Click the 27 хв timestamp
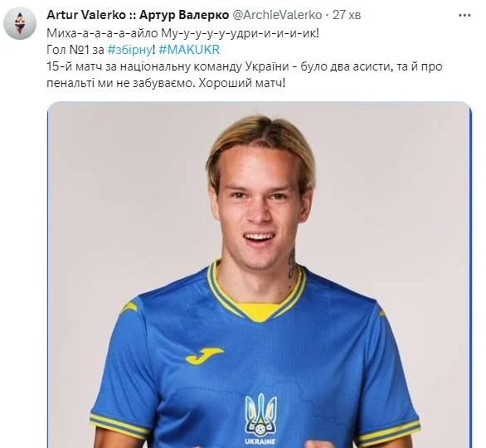The height and width of the screenshot is (448, 486). [x=347, y=15]
